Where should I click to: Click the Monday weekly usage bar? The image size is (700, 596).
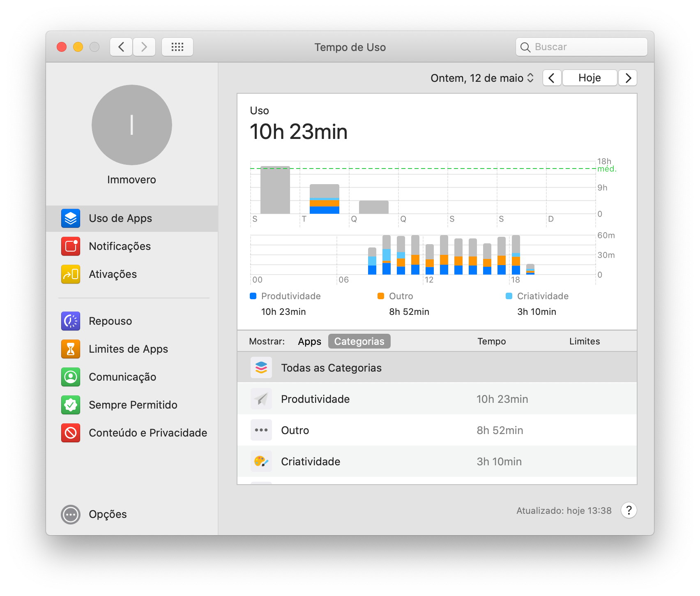point(275,190)
